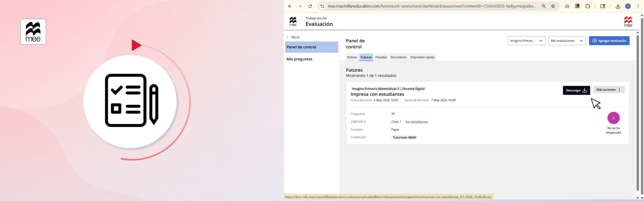Open the Impresión rápida tab
Screen dimensions: 644x201
click(x=422, y=57)
